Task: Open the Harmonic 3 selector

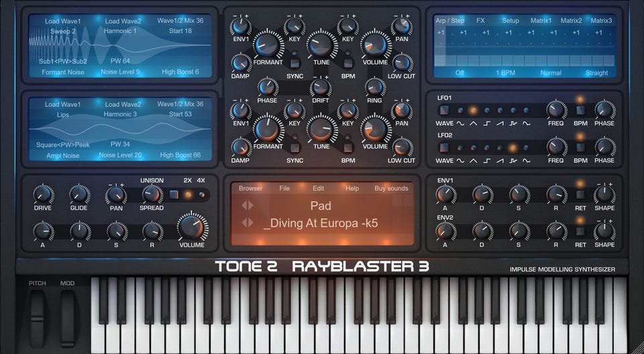Action: 120,114
